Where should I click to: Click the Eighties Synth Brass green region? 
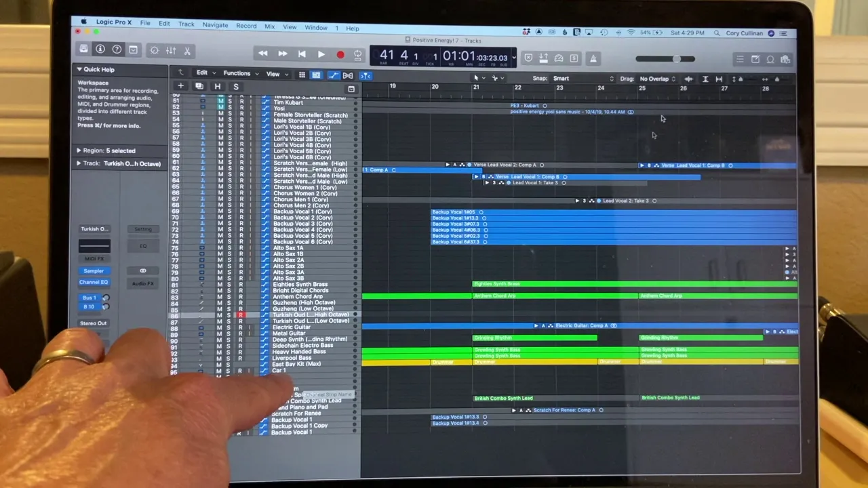pos(634,284)
